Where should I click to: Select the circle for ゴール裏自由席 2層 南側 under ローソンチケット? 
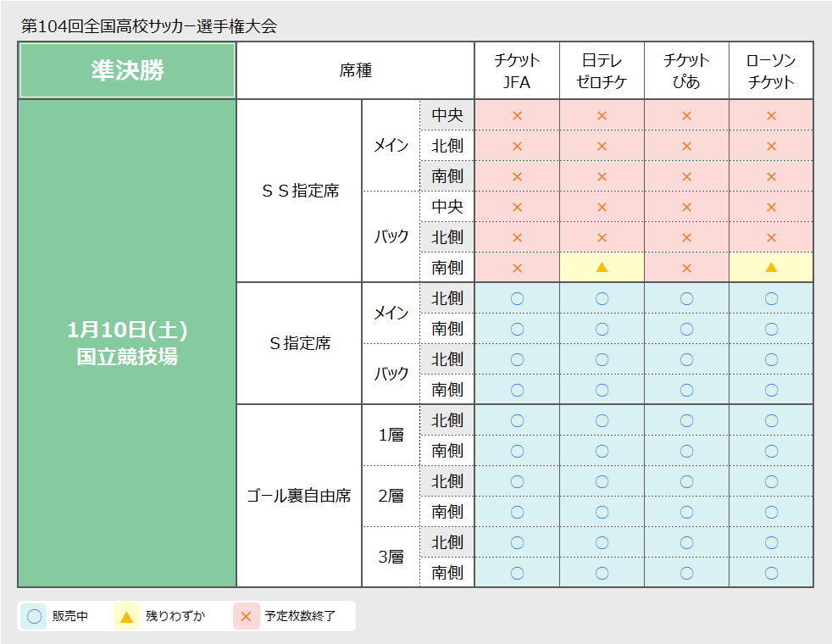[772, 513]
